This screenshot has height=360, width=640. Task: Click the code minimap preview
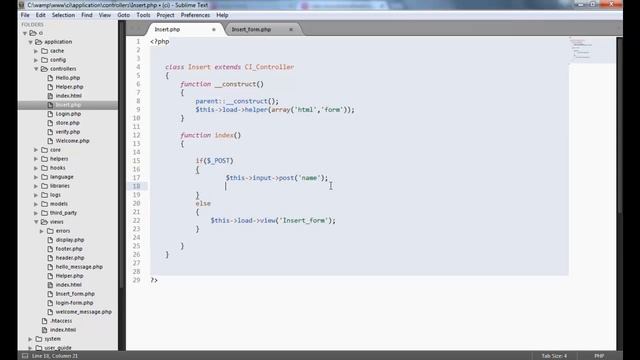point(592,50)
